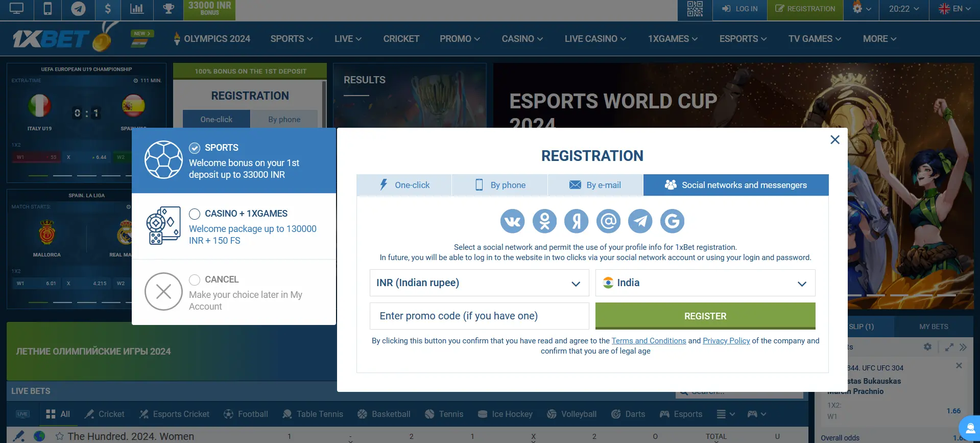Click the Mail.ru @ icon

(608, 221)
